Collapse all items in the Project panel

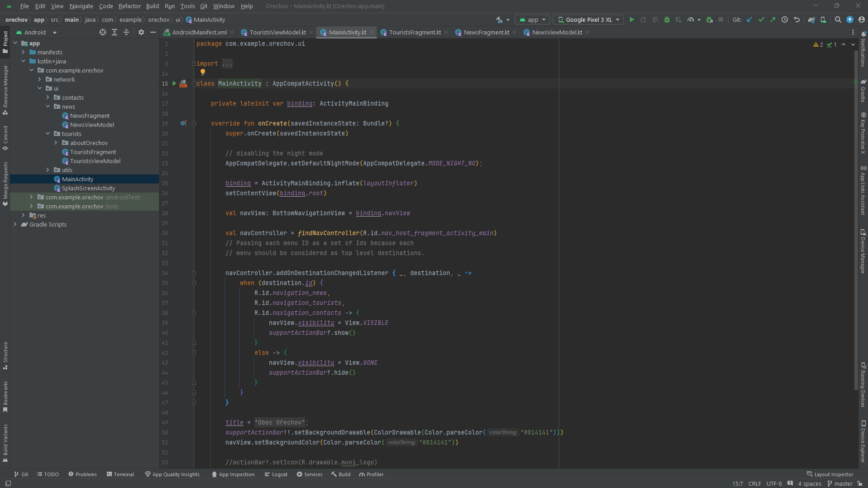point(126,32)
